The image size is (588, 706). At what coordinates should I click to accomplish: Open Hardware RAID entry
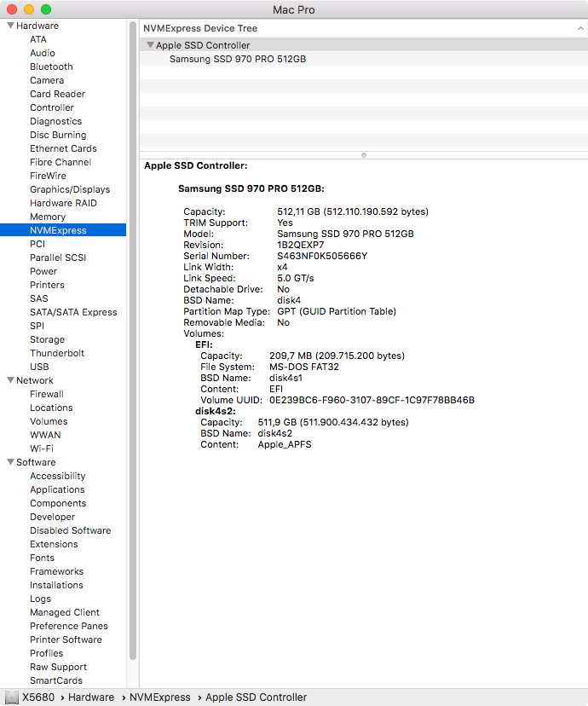63,203
